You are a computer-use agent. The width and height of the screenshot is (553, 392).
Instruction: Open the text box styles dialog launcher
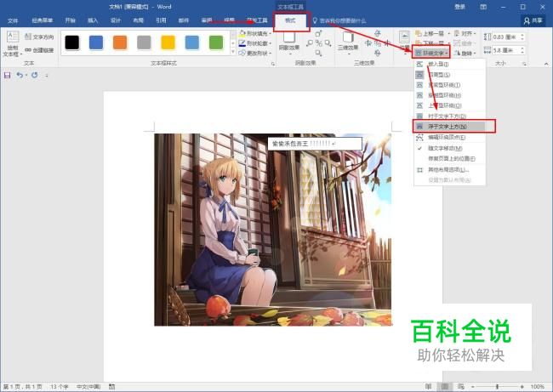coord(272,64)
